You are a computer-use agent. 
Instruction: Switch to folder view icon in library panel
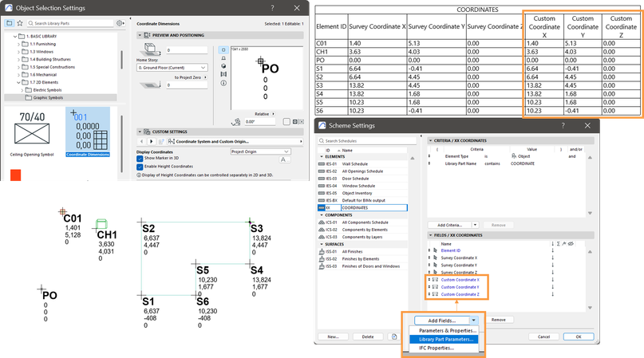10,24
